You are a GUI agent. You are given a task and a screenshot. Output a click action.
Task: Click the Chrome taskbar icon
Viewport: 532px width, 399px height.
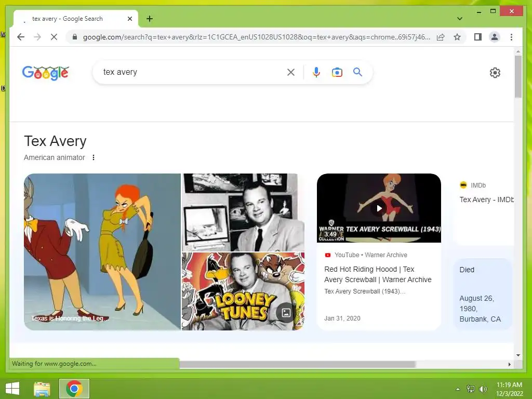tap(74, 389)
